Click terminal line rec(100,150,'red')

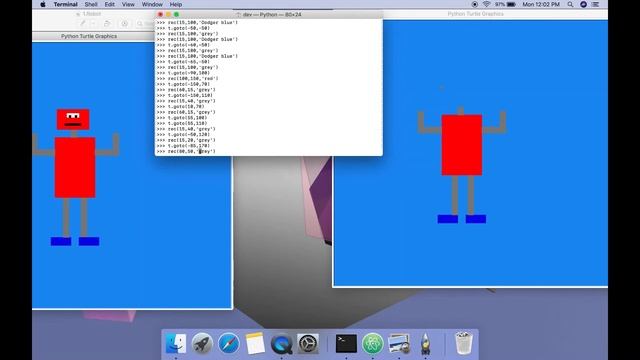[193, 78]
